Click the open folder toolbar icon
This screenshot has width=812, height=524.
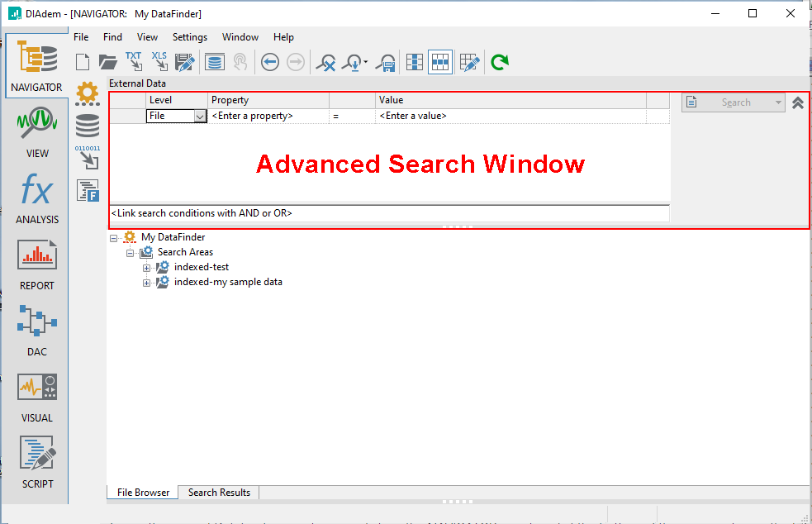click(107, 62)
